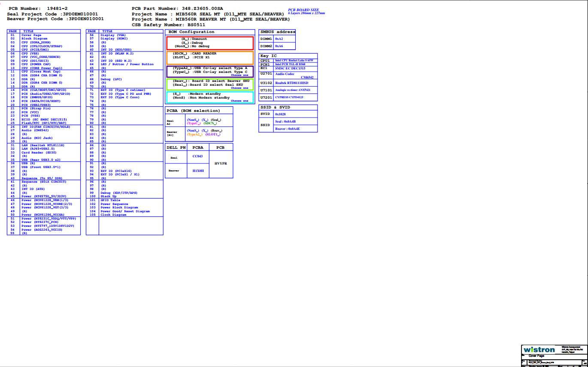The height and width of the screenshot is (367, 588).
Task: Click 'LAN (Realtek RTL8111H)' entry
Action: pos(42,145)
